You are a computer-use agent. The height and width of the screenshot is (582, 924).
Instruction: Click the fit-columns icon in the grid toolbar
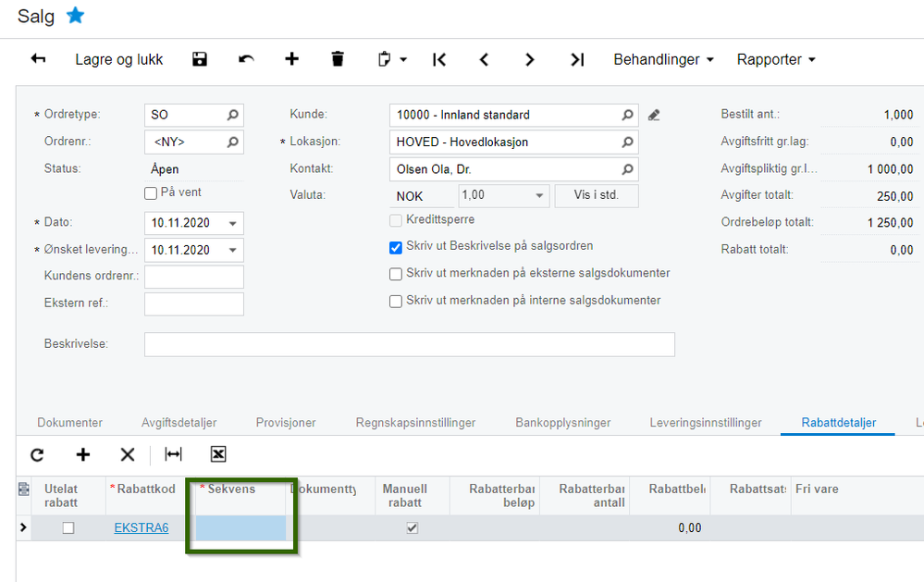pos(173,454)
